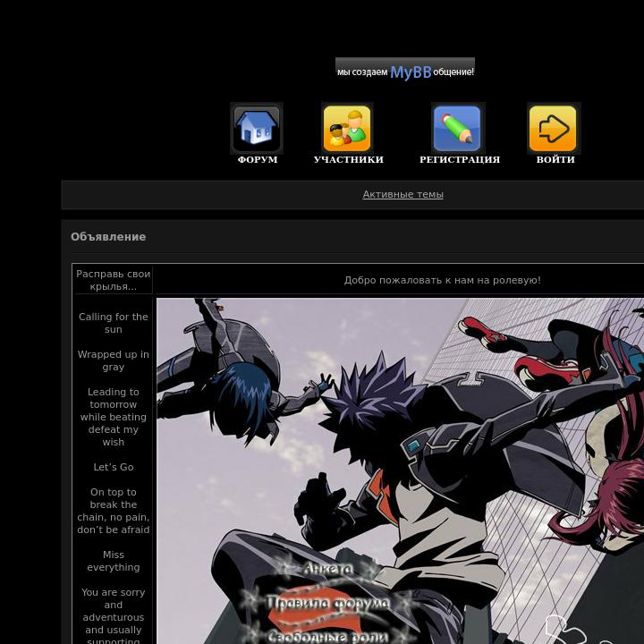Click the lyric 'Let's Go'
The image size is (644, 644).
point(114,467)
